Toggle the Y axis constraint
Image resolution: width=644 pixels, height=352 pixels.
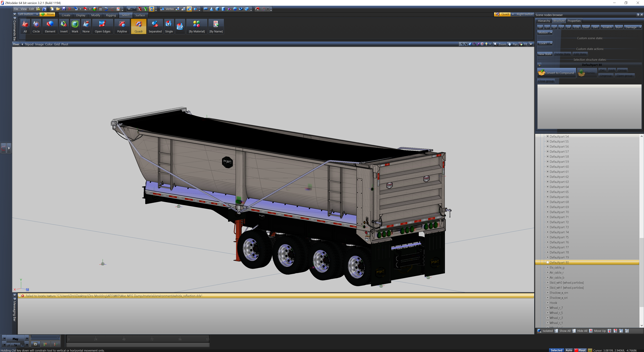pyautogui.click(x=146, y=9)
